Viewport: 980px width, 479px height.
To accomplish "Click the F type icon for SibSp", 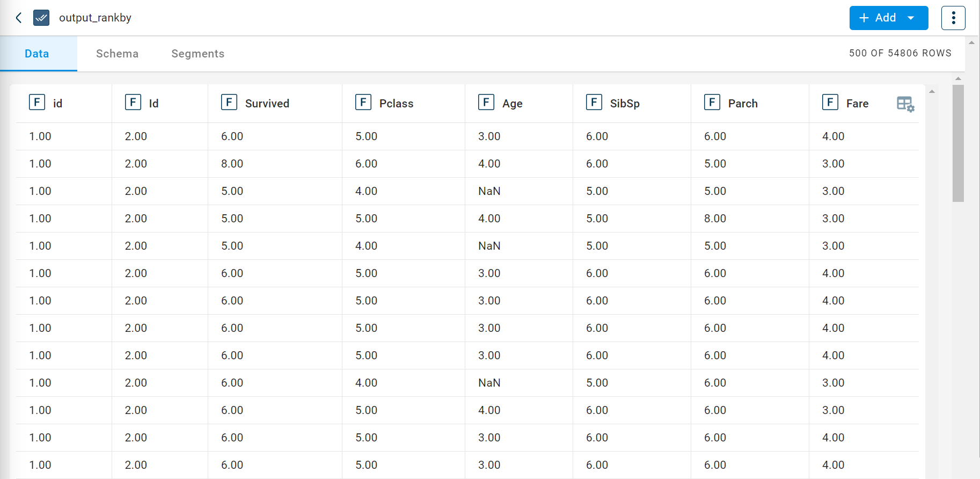I will point(594,103).
